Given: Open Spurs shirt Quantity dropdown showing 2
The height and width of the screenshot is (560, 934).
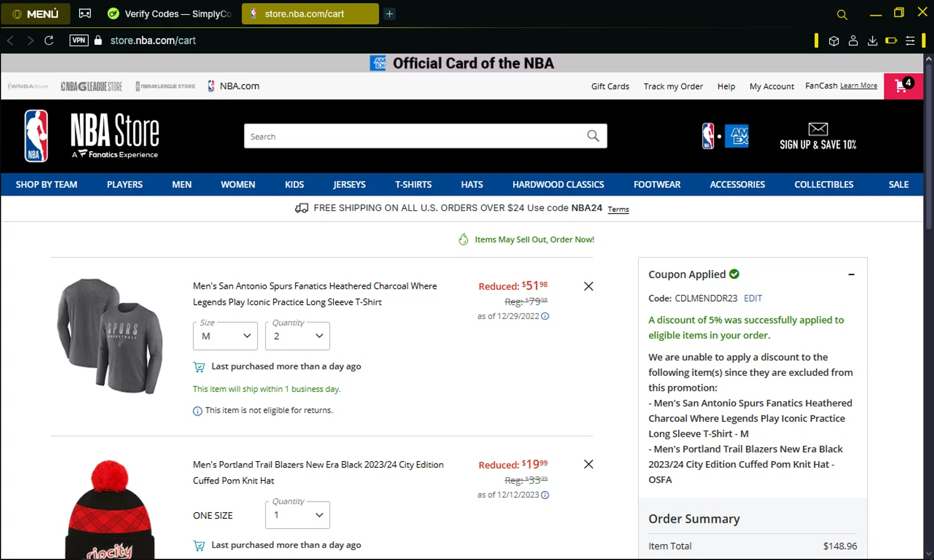Looking at the screenshot, I should 298,336.
